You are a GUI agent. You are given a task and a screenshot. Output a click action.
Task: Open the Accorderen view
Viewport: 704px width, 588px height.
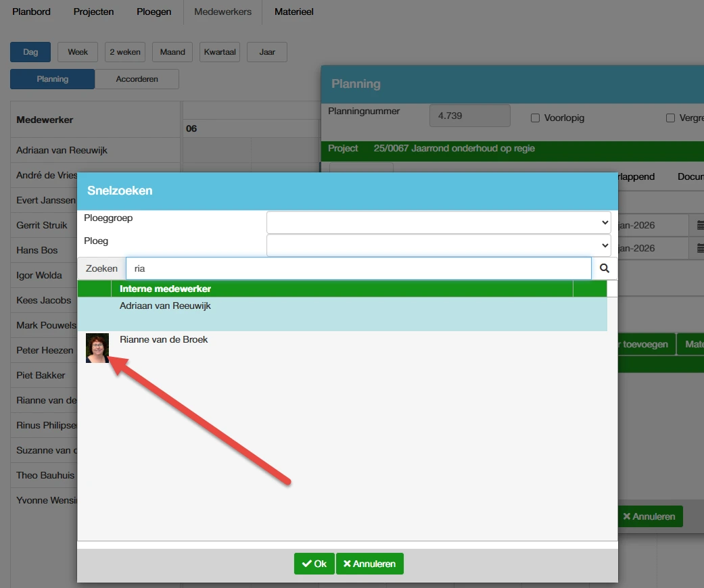tap(137, 79)
